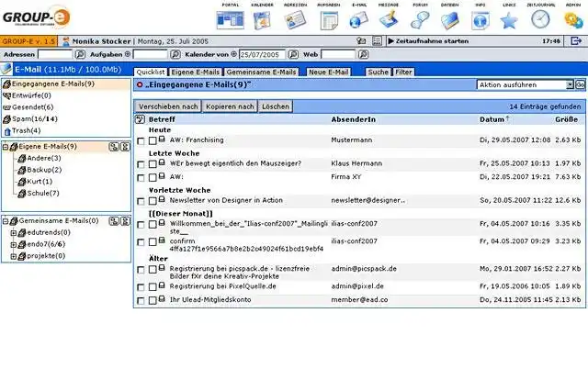
Task: Open the Portal module icon
Action: [x=230, y=20]
